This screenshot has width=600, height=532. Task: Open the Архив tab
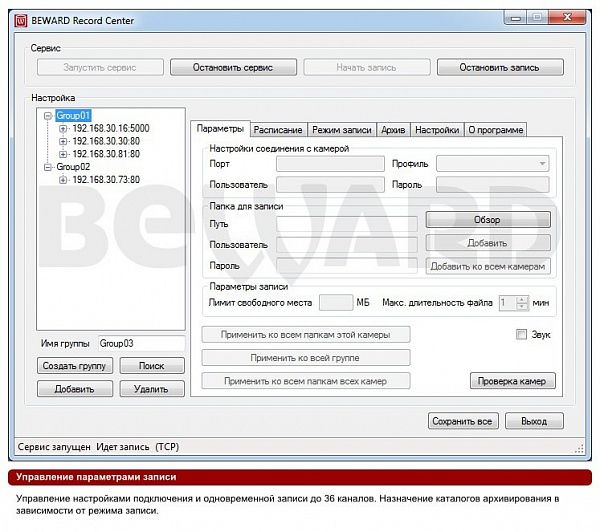pyautogui.click(x=393, y=130)
